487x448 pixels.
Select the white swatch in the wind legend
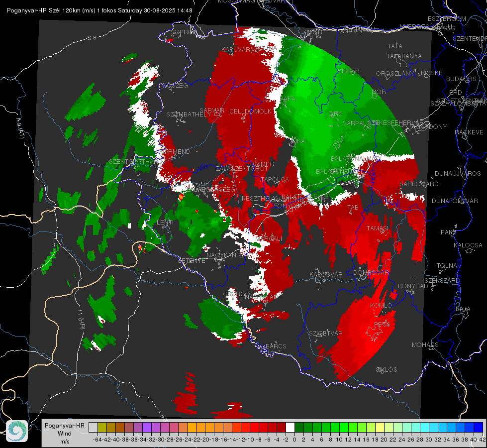(x=290, y=427)
